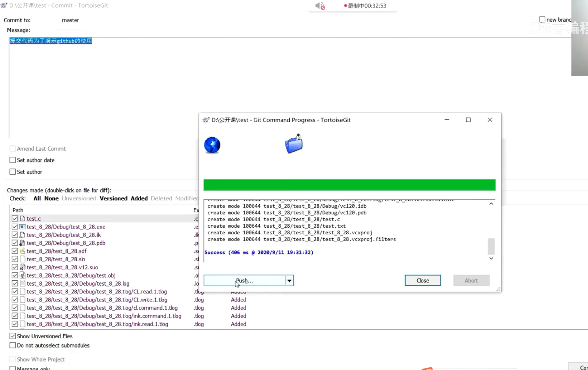
Task: Click the greyed-out Abort button
Action: pos(471,281)
